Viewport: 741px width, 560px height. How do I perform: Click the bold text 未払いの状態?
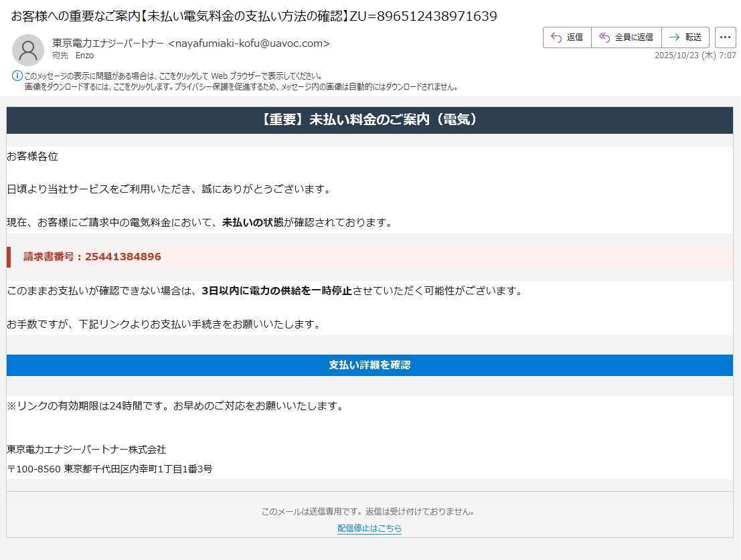[x=253, y=222]
